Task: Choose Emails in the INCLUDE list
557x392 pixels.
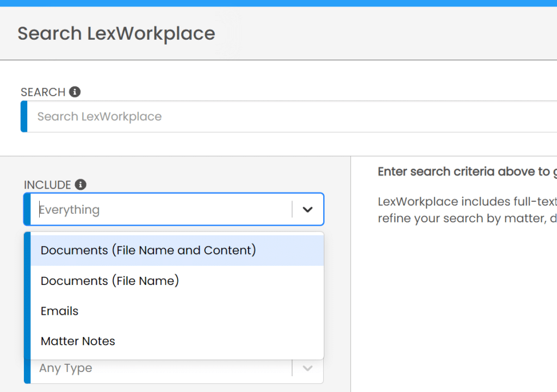Action: (59, 311)
